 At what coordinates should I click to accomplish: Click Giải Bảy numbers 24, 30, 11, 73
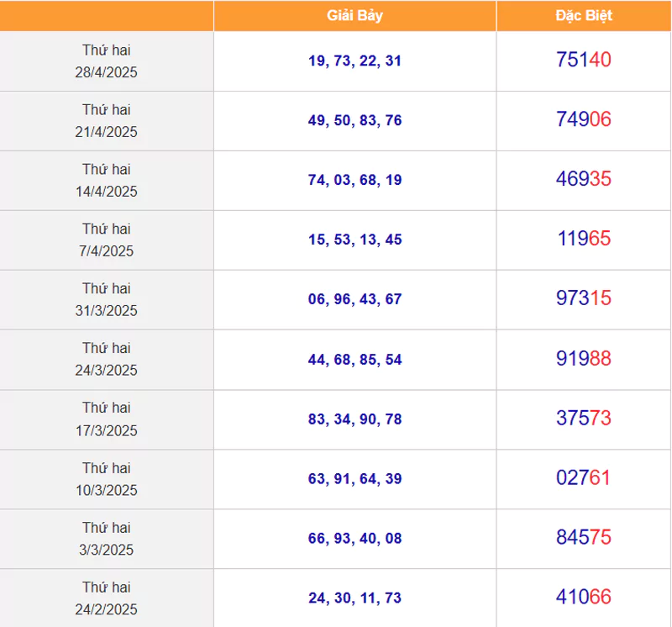354,598
